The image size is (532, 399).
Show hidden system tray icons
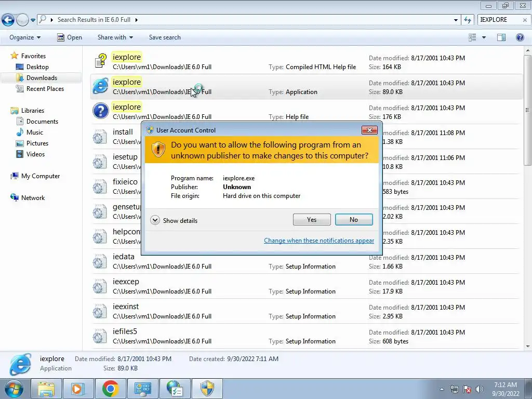(442, 389)
